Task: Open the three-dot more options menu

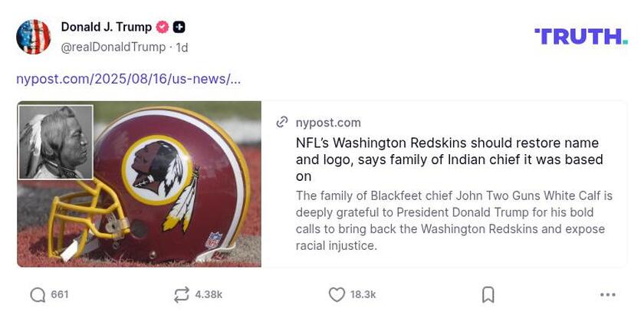Action: tap(608, 295)
